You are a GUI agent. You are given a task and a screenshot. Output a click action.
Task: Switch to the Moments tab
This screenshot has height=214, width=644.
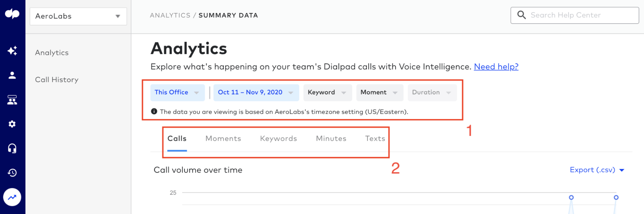pyautogui.click(x=223, y=139)
